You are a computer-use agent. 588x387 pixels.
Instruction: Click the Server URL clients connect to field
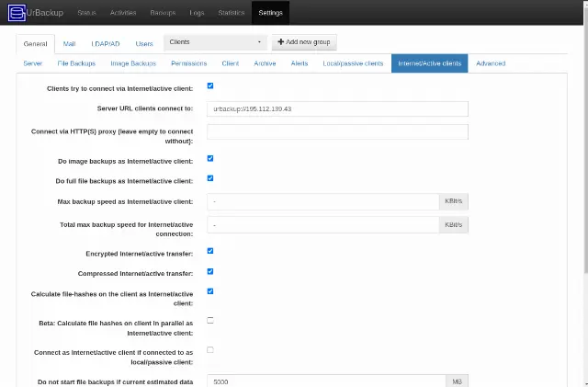(337, 108)
